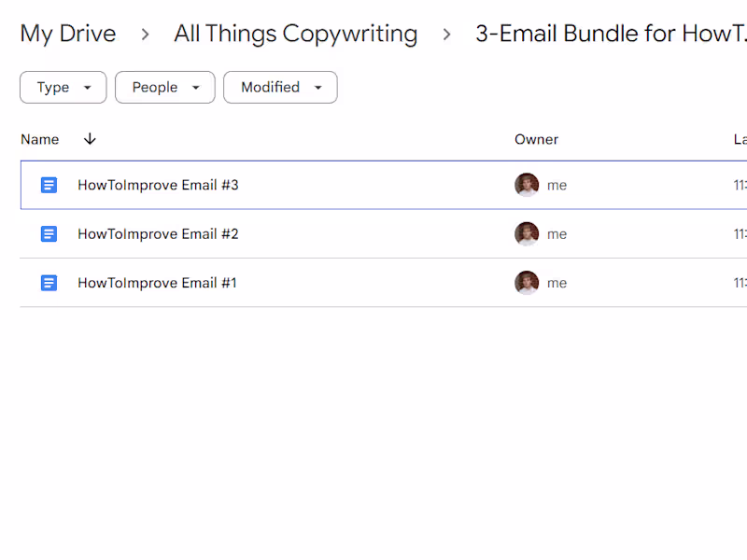The height and width of the screenshot is (560, 747).
Task: Open the People filter dropdown
Action: 165,88
